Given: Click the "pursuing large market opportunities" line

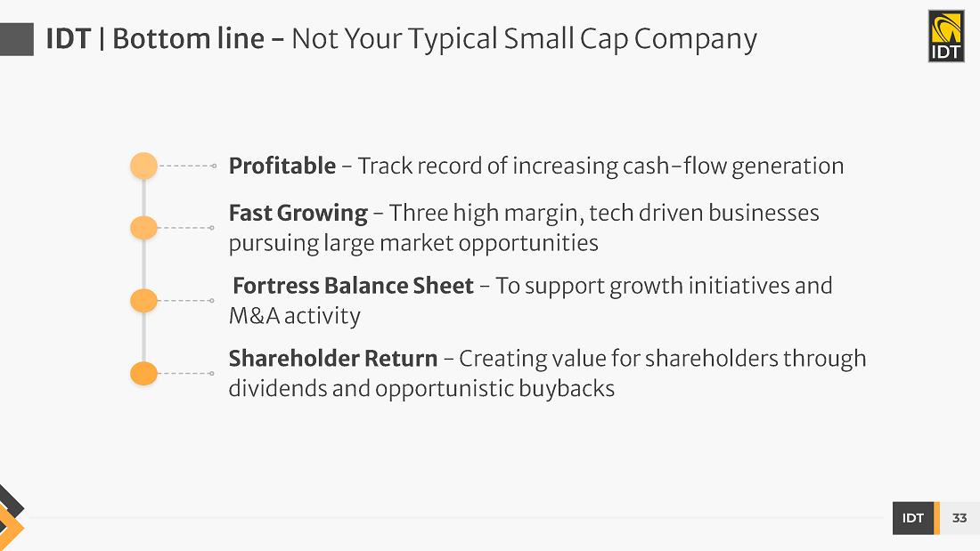Looking at the screenshot, I should 413,243.
